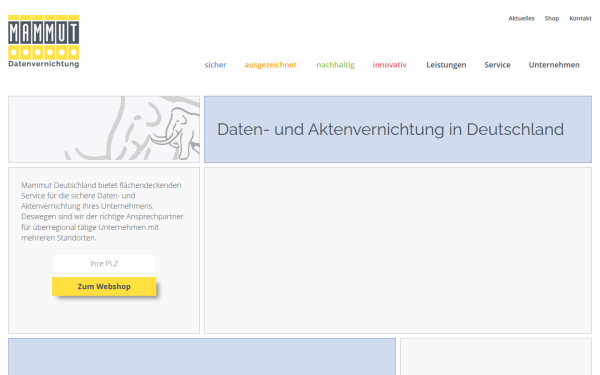Open the Aktuelles link
This screenshot has width=600, height=375.
521,18
